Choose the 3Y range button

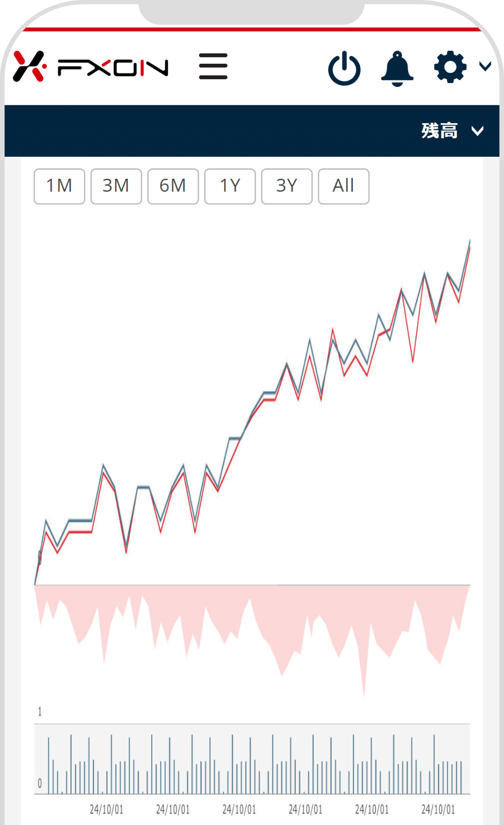[x=286, y=186]
